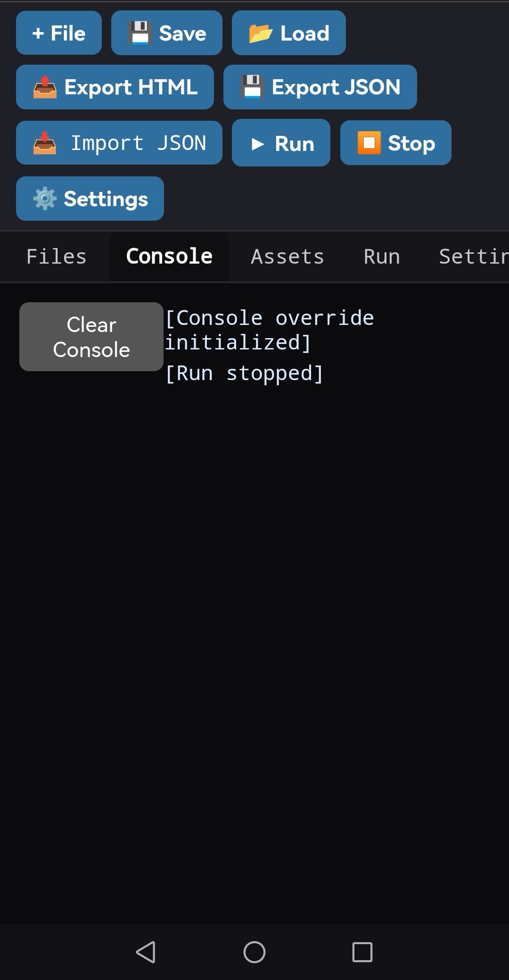Open the Settings gear icon

point(45,199)
